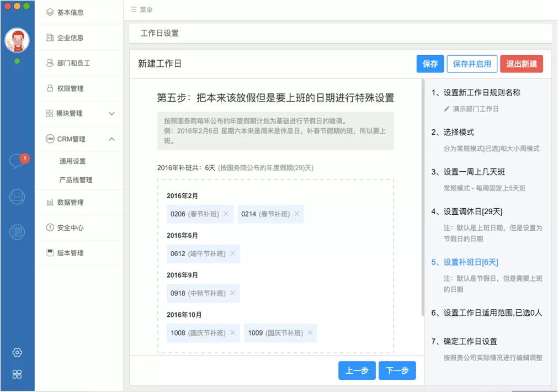Open the apps grid icon at bottom

coord(17,374)
